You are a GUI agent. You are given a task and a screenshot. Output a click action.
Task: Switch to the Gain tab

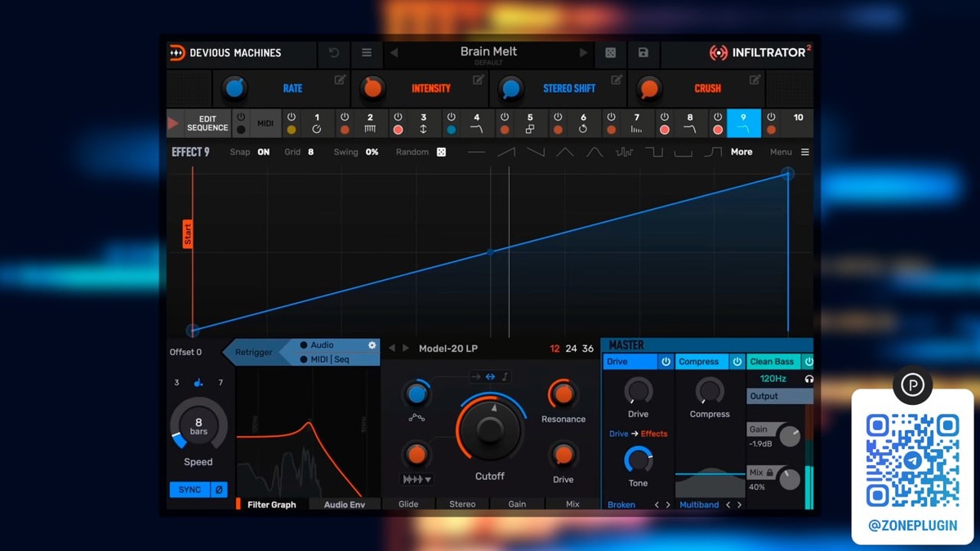coord(517,504)
